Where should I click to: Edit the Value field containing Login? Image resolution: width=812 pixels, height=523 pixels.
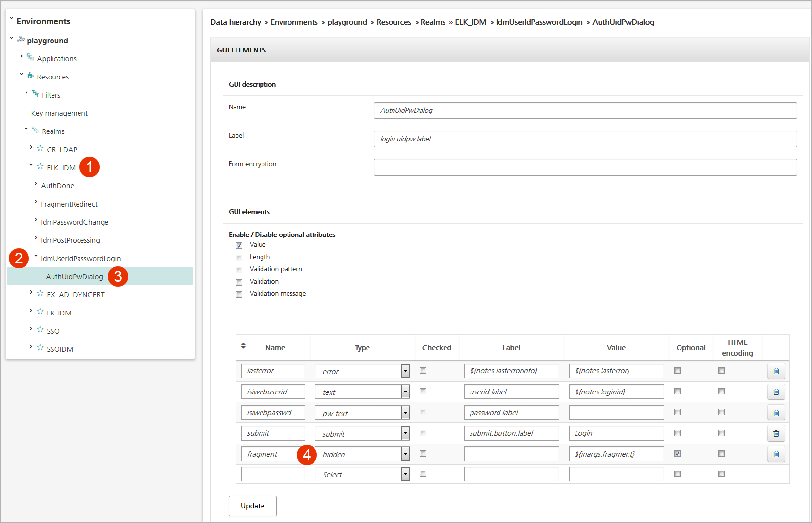(x=616, y=433)
